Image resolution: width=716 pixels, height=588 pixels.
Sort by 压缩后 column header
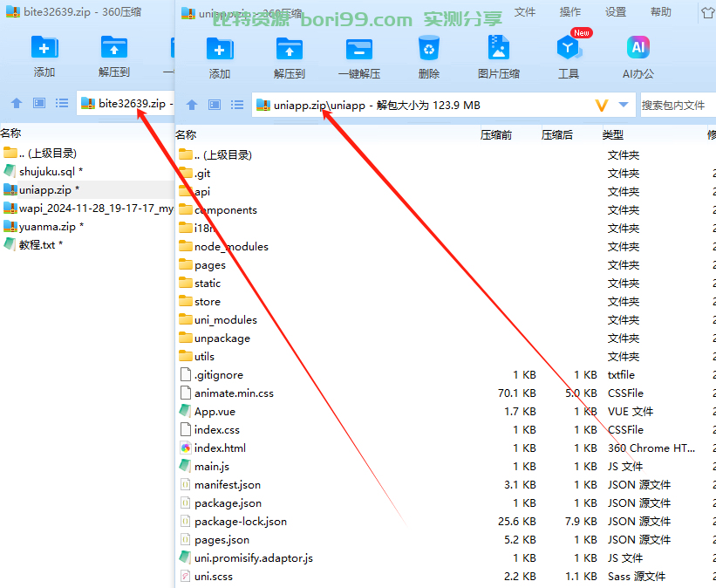click(x=556, y=134)
